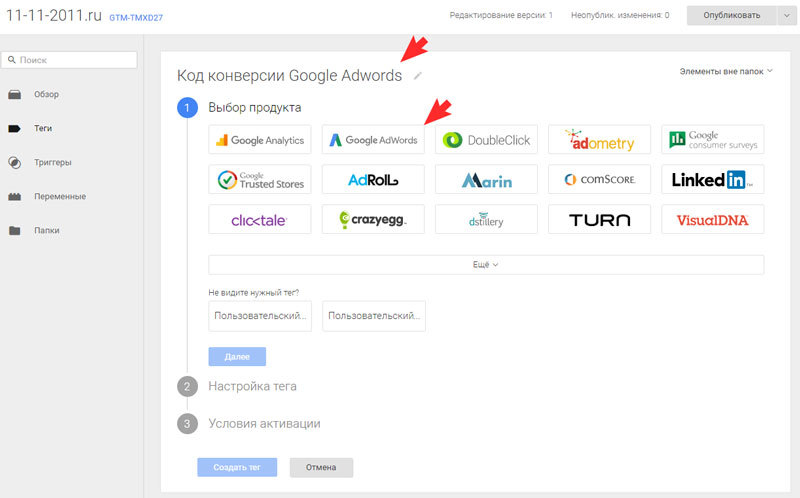Click the GTM-TMXD27 container ID link
This screenshot has width=800, height=498.
[136, 17]
